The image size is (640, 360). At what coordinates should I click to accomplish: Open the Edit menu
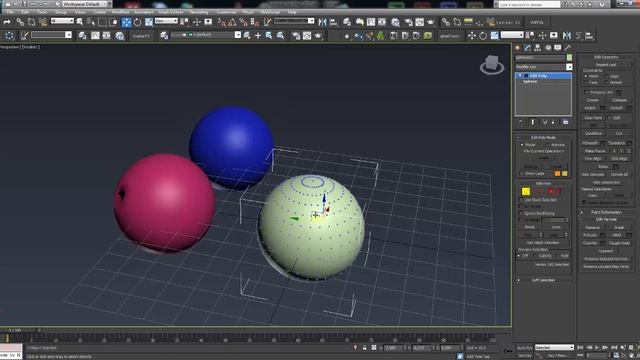(x=25, y=12)
